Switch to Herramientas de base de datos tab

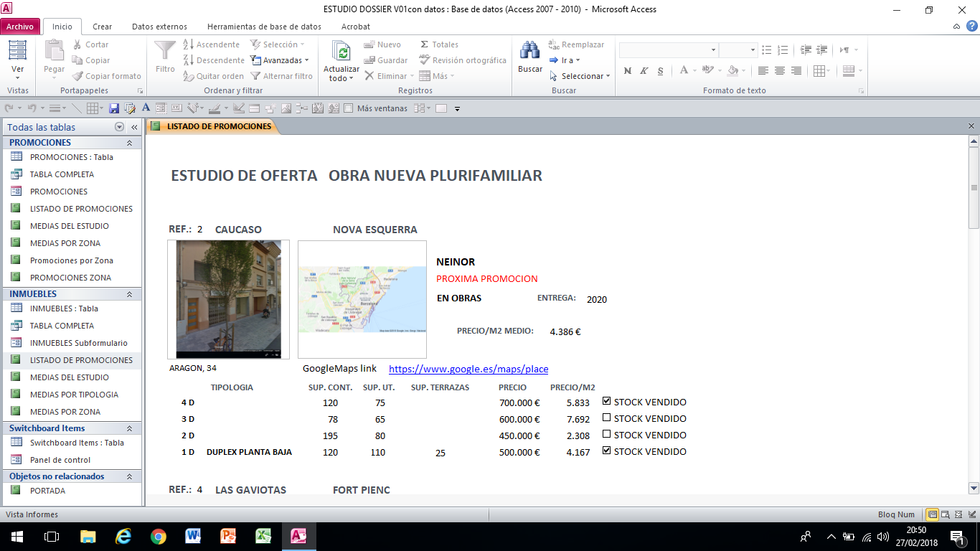coord(264,27)
